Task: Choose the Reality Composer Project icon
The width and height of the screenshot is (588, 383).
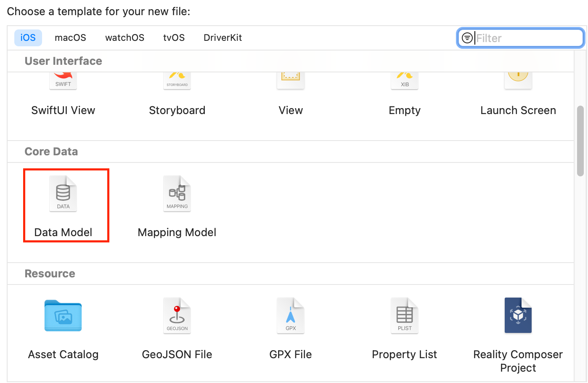Action: pos(518,315)
